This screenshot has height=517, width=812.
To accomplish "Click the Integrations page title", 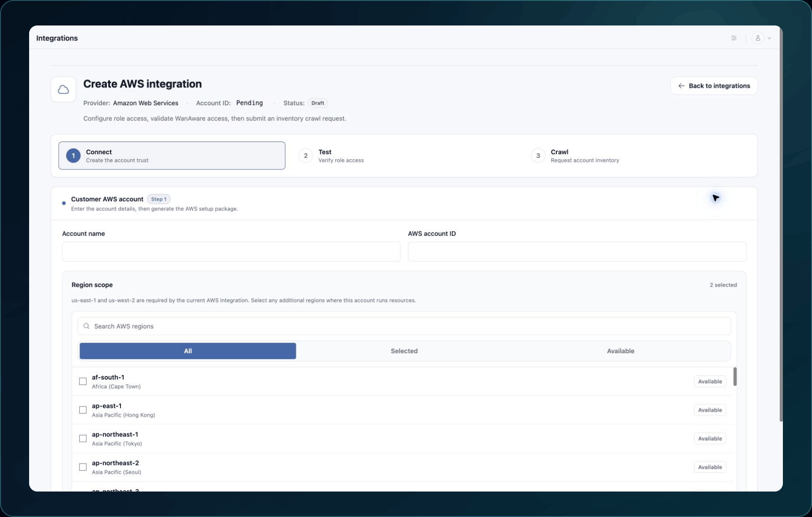I will (x=57, y=38).
